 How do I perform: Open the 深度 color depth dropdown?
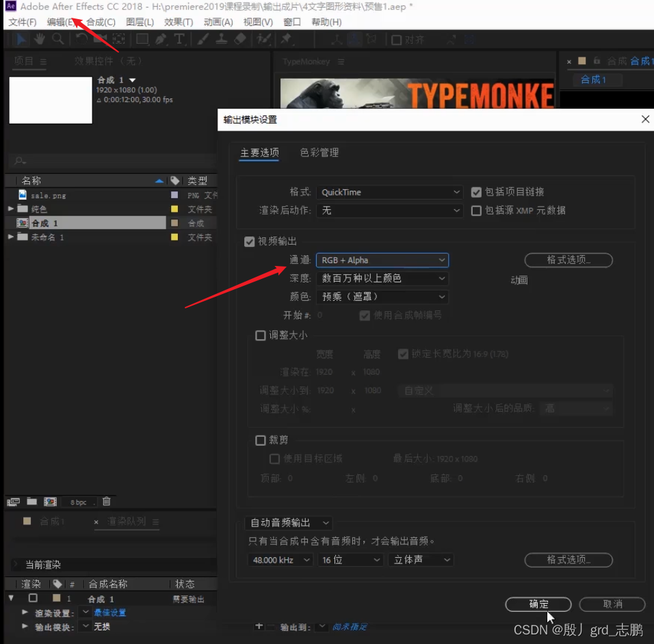pyautogui.click(x=382, y=278)
